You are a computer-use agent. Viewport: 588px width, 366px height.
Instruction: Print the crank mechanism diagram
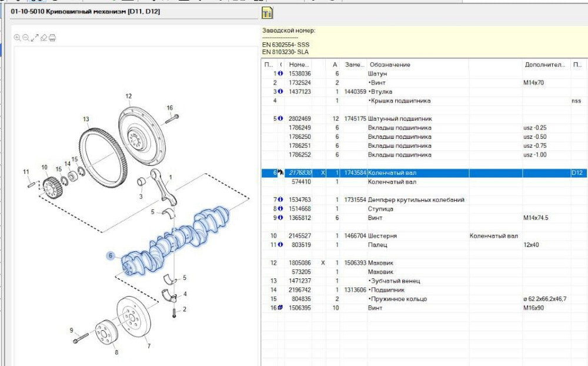coord(52,38)
